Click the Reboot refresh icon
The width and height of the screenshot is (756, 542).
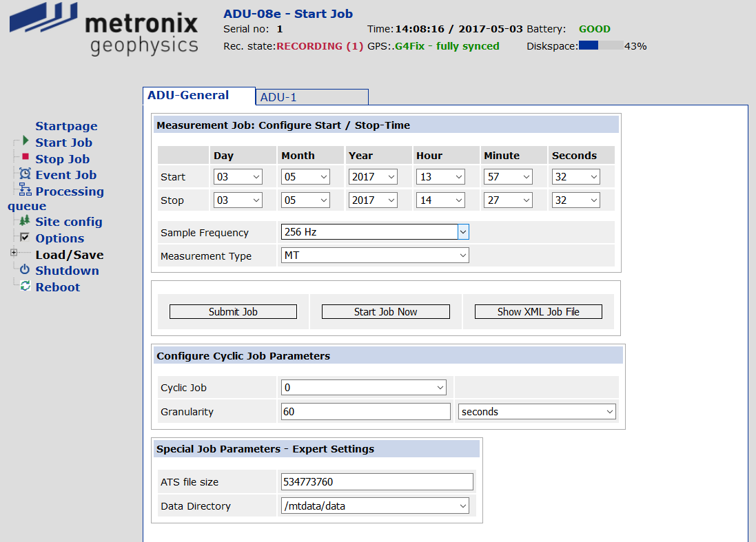point(25,286)
